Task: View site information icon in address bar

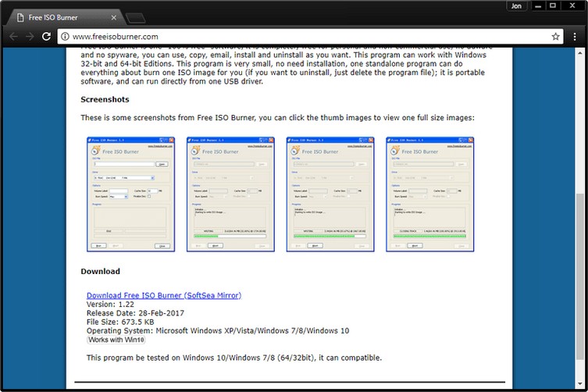Action: [x=65, y=37]
